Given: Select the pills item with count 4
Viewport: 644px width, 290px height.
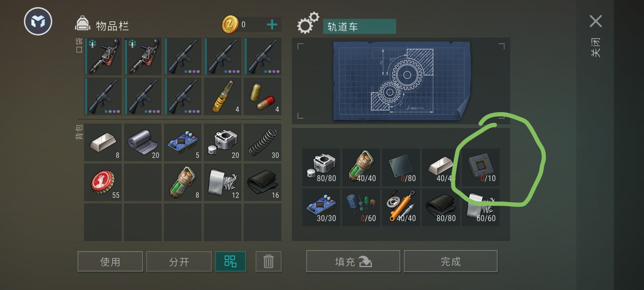Looking at the screenshot, I should (x=262, y=96).
